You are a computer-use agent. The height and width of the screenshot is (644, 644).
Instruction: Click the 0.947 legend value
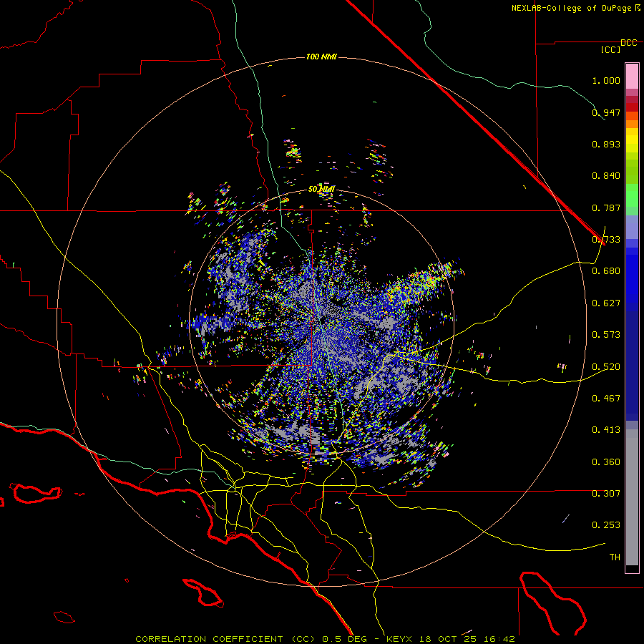(x=606, y=112)
